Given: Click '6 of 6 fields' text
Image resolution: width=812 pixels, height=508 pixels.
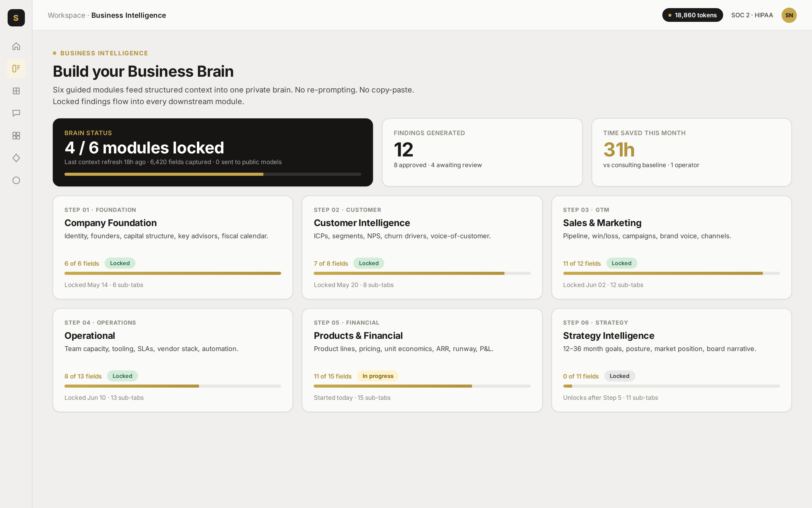Looking at the screenshot, I should [82, 263].
